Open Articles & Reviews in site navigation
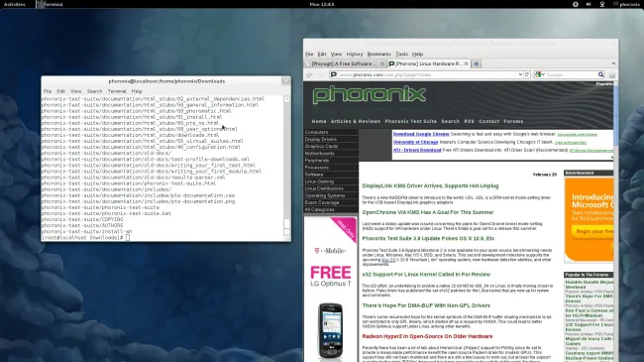 (356, 121)
